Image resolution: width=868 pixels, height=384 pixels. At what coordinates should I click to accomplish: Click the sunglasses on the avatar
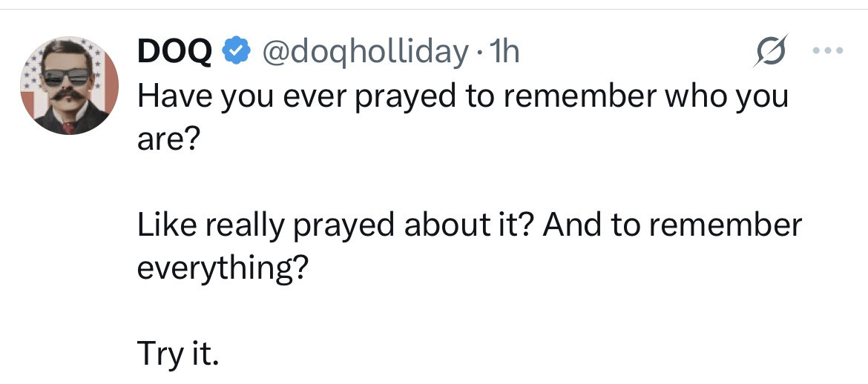66,77
